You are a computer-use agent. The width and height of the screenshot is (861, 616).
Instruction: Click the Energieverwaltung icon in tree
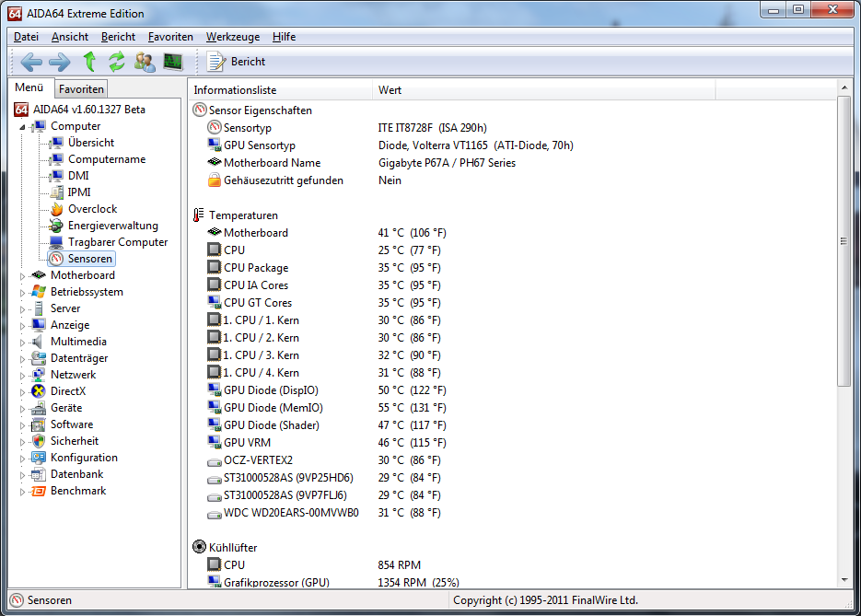coord(56,226)
